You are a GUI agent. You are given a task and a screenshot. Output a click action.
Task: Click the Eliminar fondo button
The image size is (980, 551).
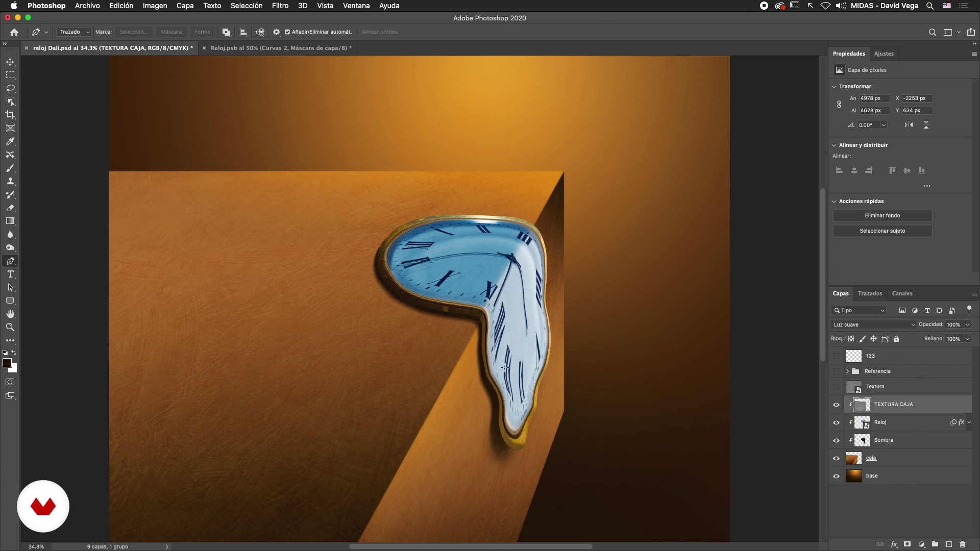pyautogui.click(x=883, y=216)
